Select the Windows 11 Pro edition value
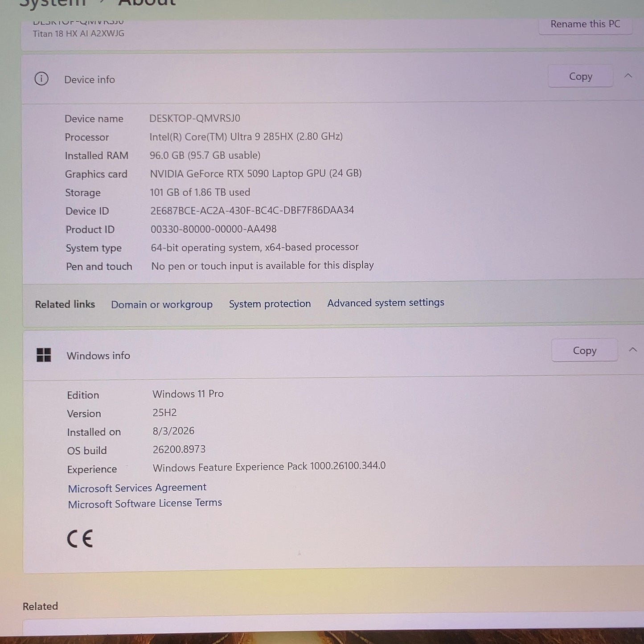Viewport: 644px width, 644px height. [x=188, y=394]
